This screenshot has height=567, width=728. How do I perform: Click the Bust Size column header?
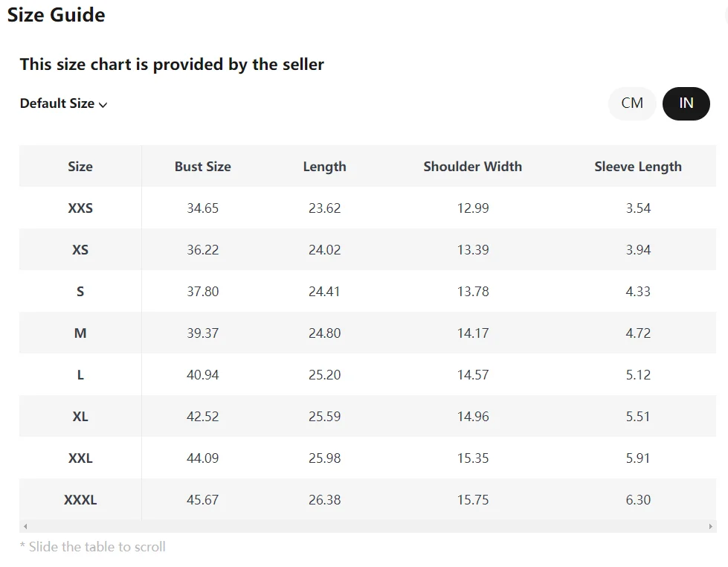click(202, 167)
